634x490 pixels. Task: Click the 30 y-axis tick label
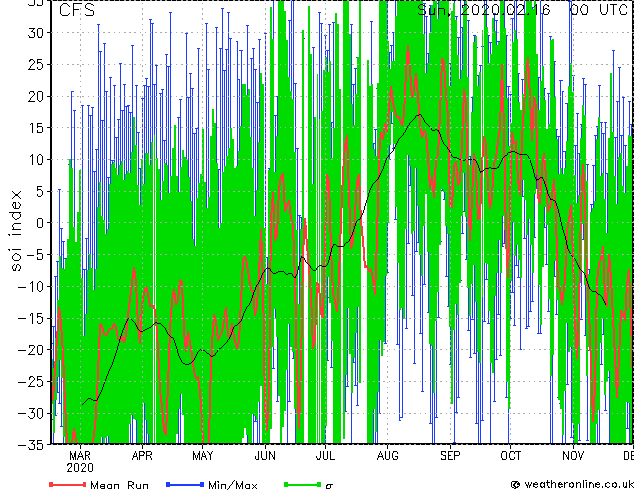36,33
